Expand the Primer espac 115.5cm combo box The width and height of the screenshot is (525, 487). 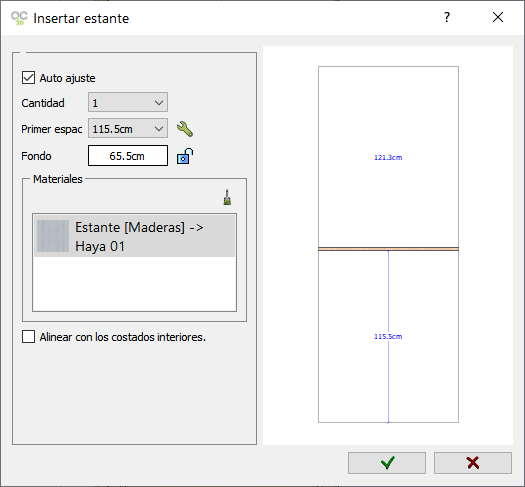[128, 129]
